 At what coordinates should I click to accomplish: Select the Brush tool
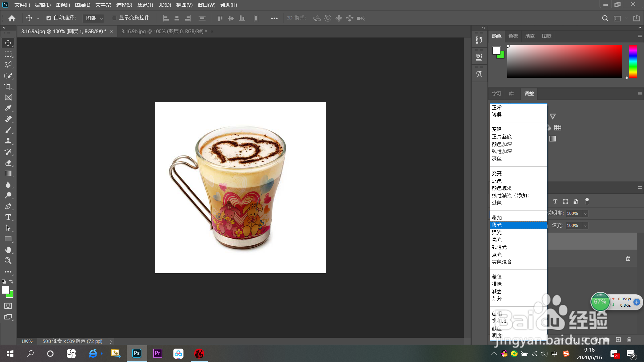[8, 130]
